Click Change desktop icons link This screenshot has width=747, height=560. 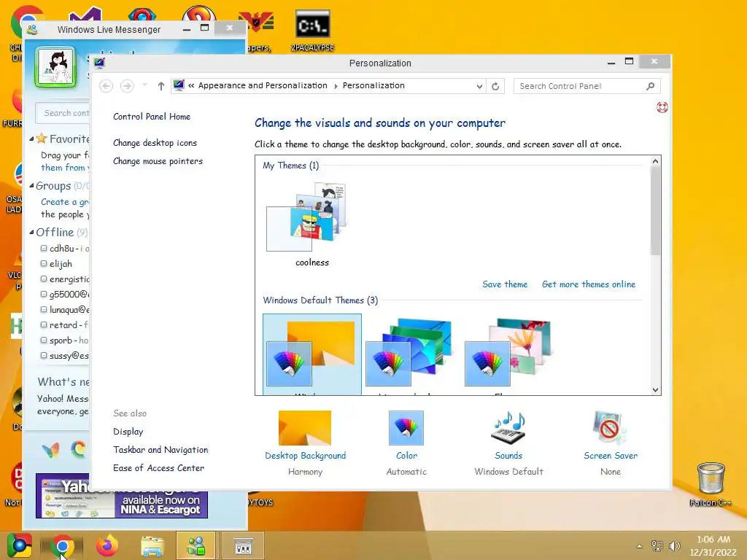coord(155,143)
